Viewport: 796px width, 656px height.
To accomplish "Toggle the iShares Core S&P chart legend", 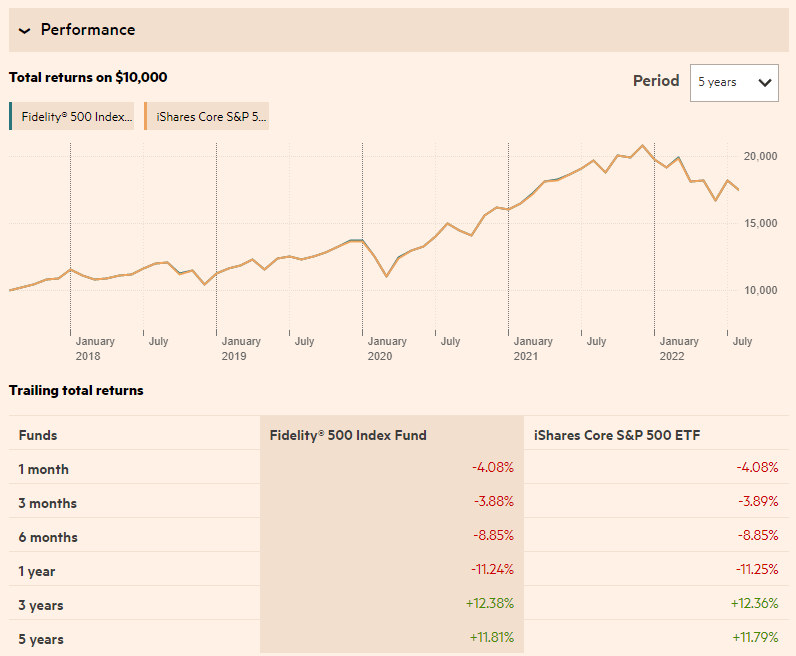I will pyautogui.click(x=208, y=116).
